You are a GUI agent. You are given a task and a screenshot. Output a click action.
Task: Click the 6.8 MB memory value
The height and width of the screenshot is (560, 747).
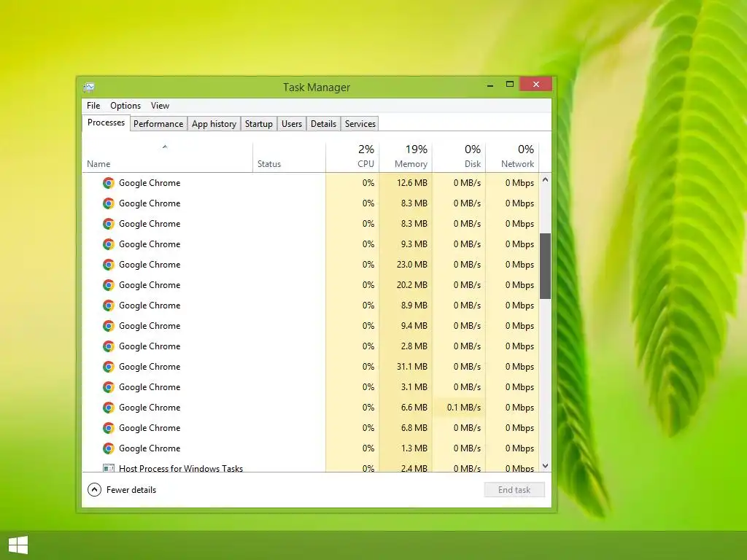pos(414,428)
